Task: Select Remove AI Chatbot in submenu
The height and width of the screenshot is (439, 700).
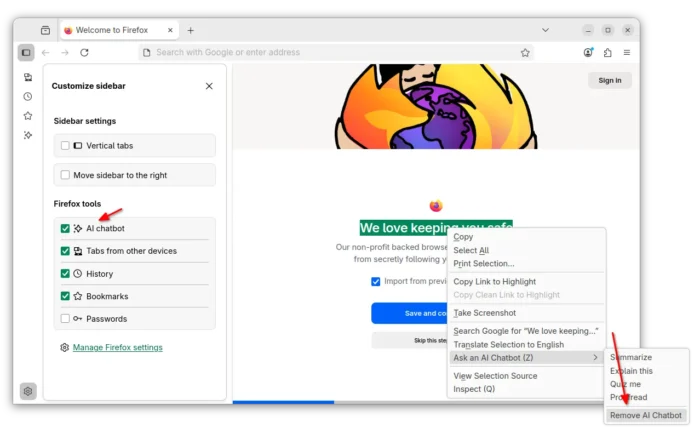Action: [x=645, y=415]
